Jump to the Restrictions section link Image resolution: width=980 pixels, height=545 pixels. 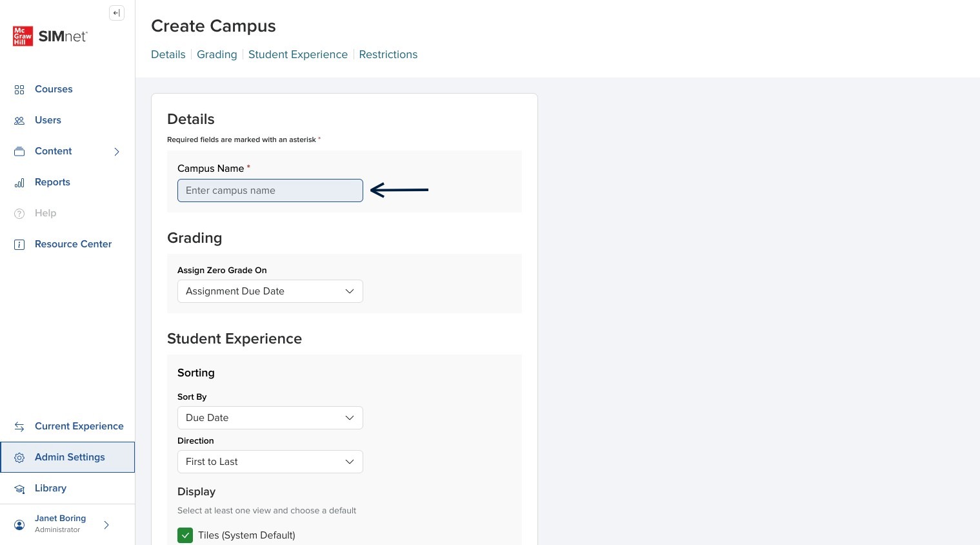coord(388,54)
